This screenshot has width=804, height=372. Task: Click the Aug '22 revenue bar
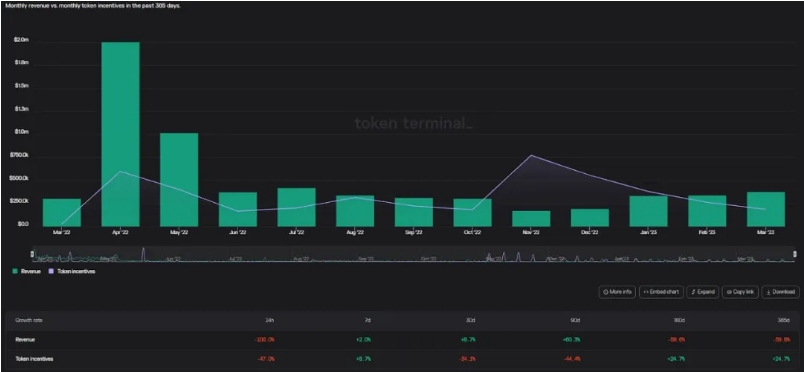(x=355, y=211)
